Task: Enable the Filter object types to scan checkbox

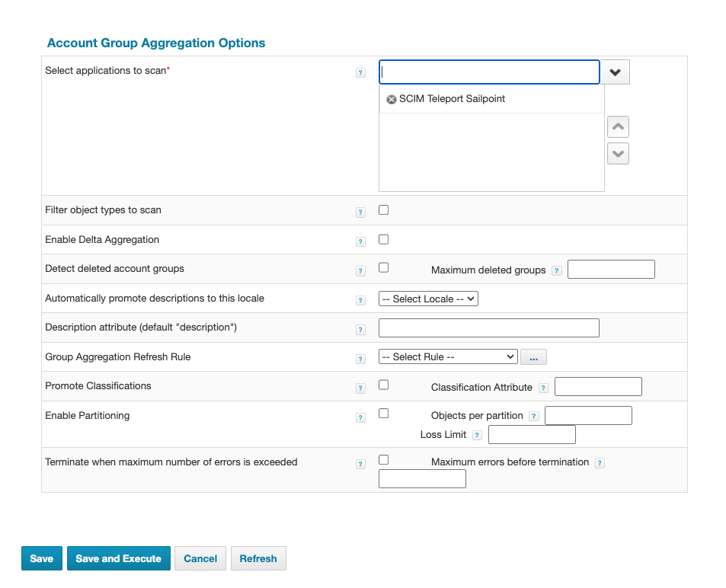Action: coord(383,209)
